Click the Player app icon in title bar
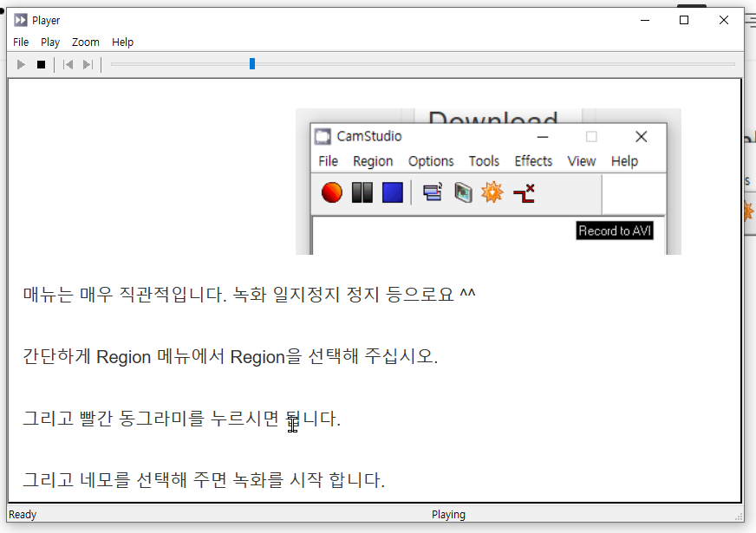 pyautogui.click(x=20, y=20)
